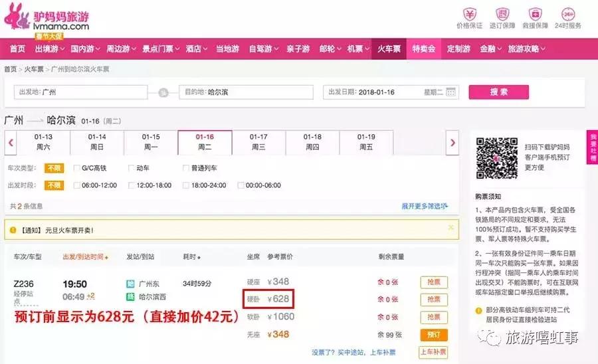Open the 首页 breadcrumb link
Screen dimensions: 598x364
click(x=10, y=69)
